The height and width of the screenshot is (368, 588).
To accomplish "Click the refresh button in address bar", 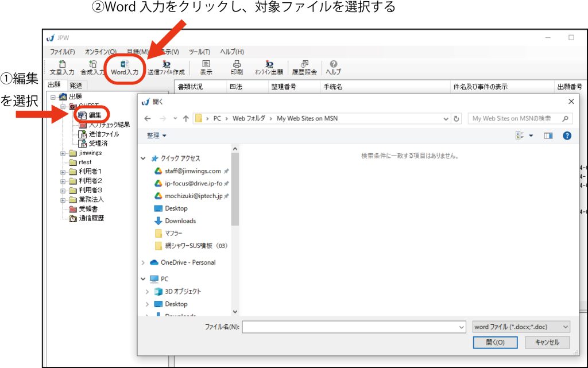I will pyautogui.click(x=457, y=118).
